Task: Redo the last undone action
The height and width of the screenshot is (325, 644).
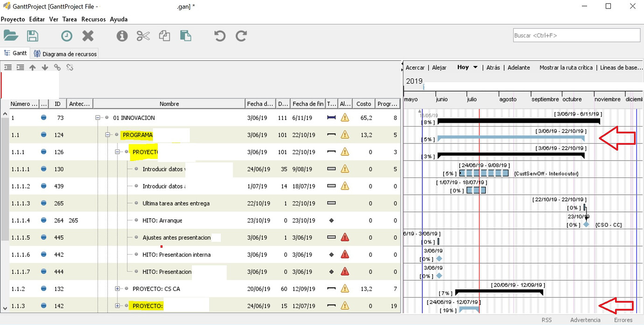Action: click(x=241, y=35)
